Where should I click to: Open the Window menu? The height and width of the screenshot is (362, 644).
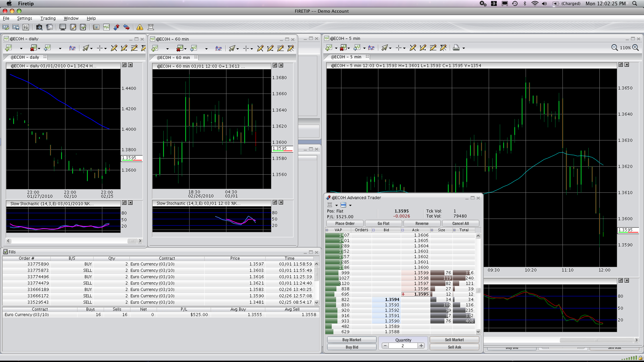click(x=71, y=18)
